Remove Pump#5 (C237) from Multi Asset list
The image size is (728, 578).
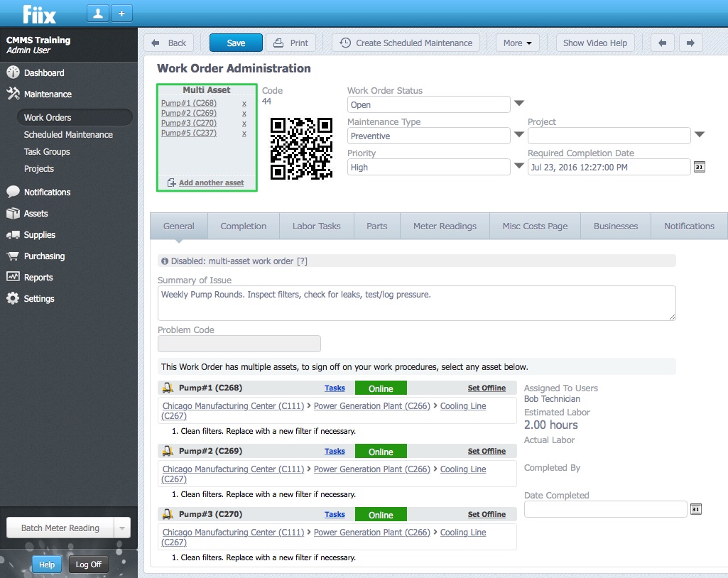pos(244,133)
